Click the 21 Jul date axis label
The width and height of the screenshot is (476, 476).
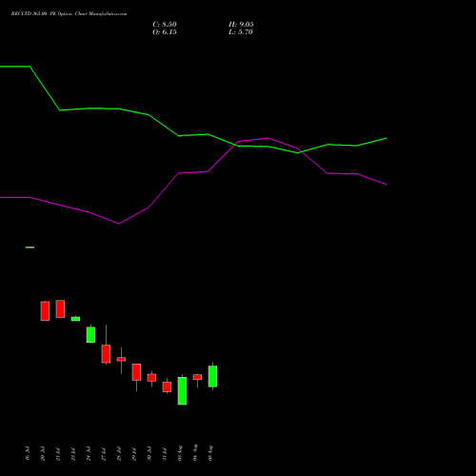[x=58, y=453]
